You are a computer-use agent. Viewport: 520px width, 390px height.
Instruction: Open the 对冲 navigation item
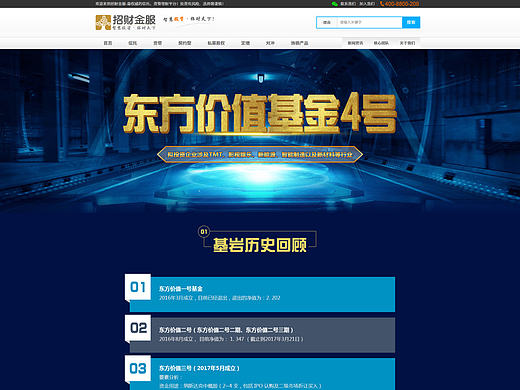[x=270, y=43]
